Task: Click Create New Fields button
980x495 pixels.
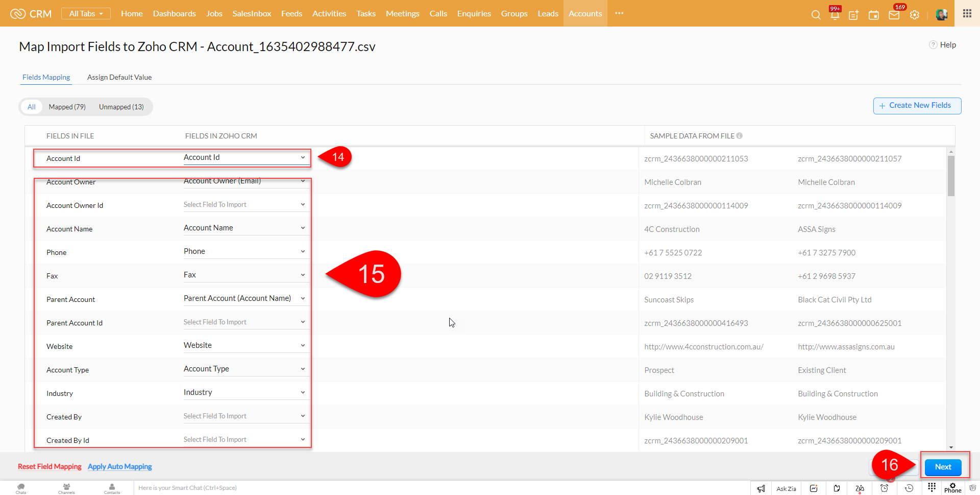Action: pos(917,106)
